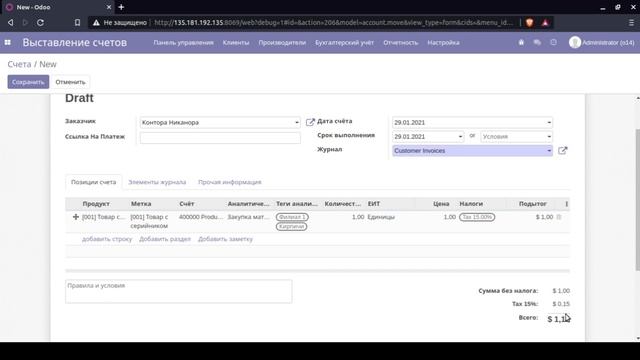This screenshot has width=640, height=360.
Task: Reload the browser page
Action: 40,22
